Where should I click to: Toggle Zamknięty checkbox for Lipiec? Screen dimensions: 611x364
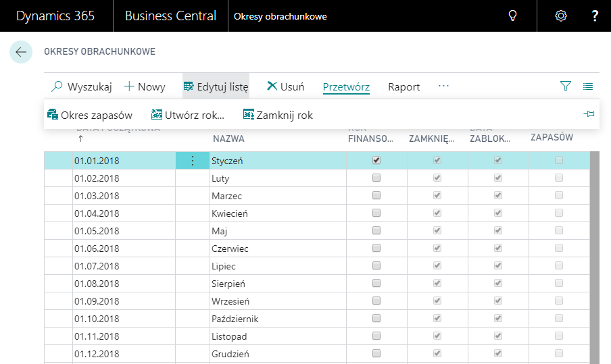(x=437, y=265)
